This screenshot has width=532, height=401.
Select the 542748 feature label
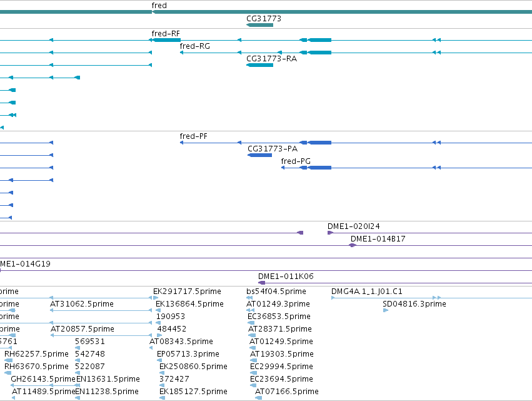click(90, 354)
